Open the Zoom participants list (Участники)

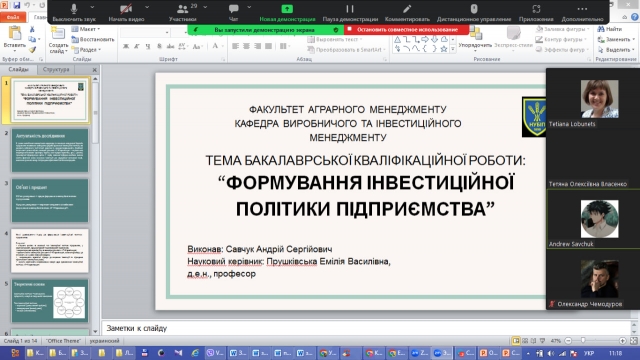point(182,12)
